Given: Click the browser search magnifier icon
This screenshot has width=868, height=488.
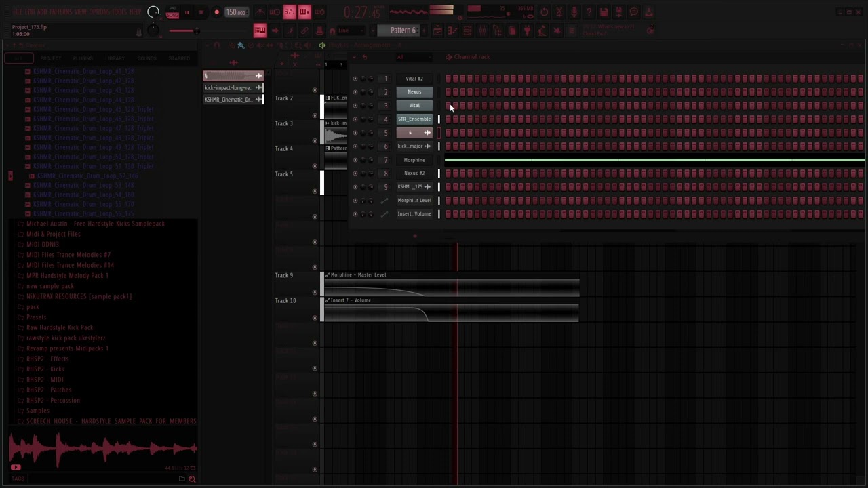Looking at the screenshot, I should 192,479.
